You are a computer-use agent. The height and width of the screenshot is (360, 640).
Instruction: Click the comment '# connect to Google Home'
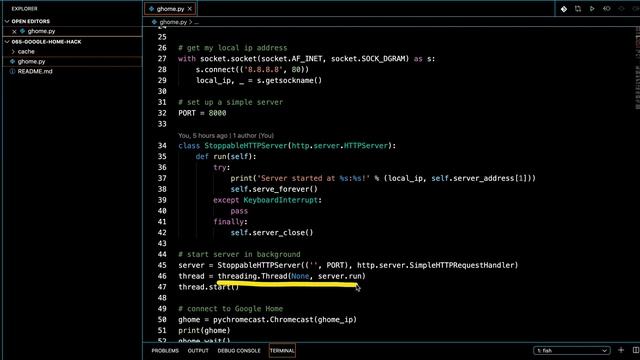pyautogui.click(x=231, y=309)
